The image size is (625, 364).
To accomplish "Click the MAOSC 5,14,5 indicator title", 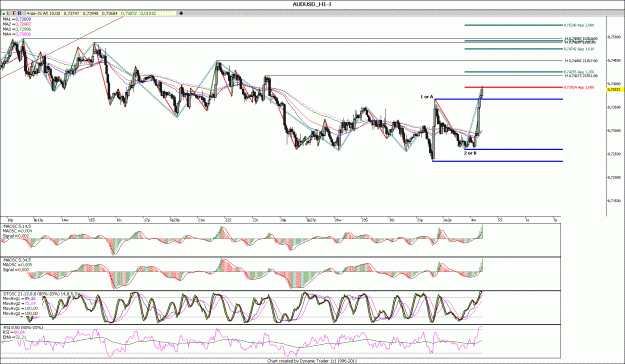I will coord(17,226).
